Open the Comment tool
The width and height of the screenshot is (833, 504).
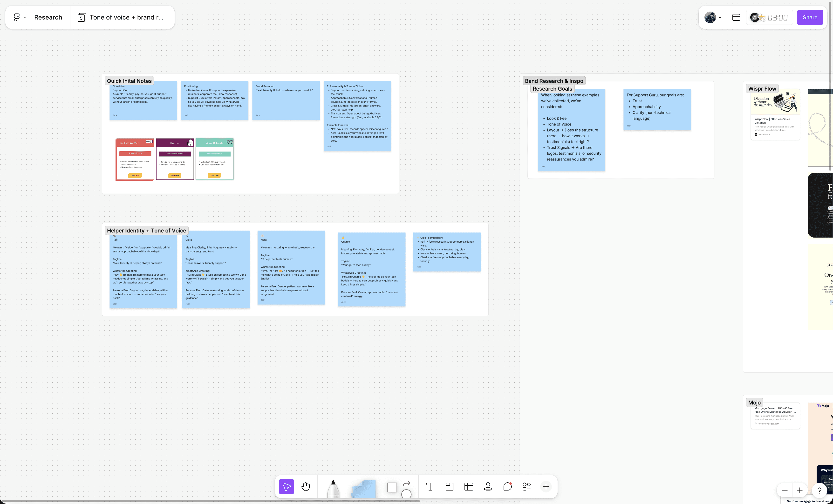click(507, 486)
